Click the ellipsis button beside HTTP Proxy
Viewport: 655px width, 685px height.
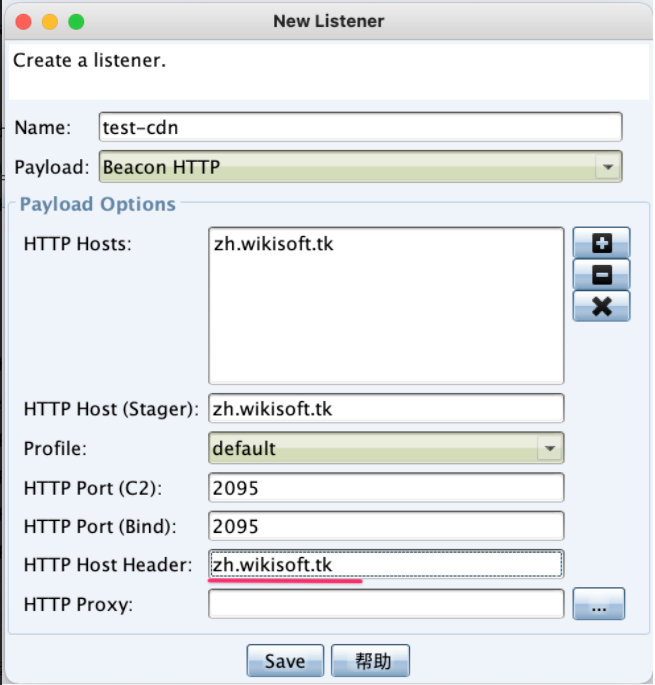(598, 604)
